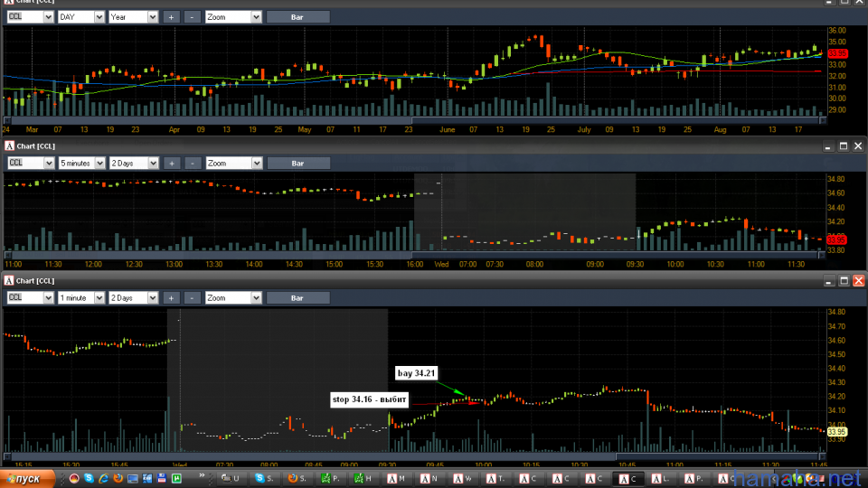Image resolution: width=868 pixels, height=488 pixels.
Task: Switch to green P taskbar button
Action: point(331,479)
